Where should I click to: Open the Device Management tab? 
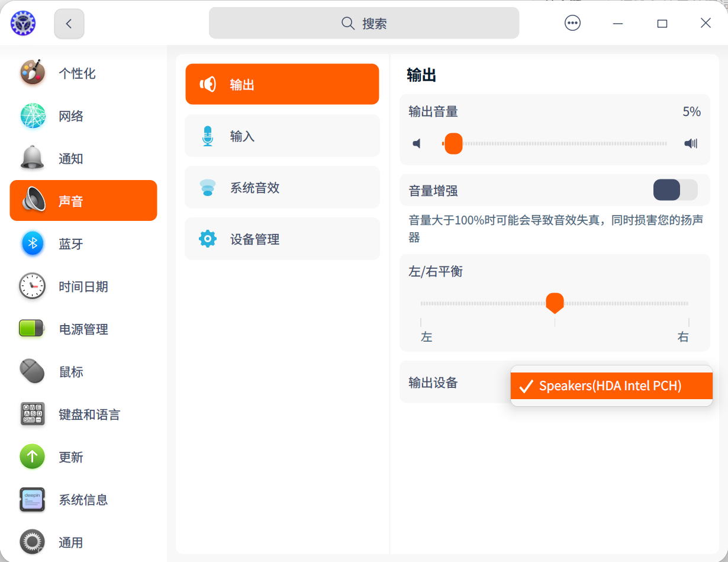coord(282,239)
